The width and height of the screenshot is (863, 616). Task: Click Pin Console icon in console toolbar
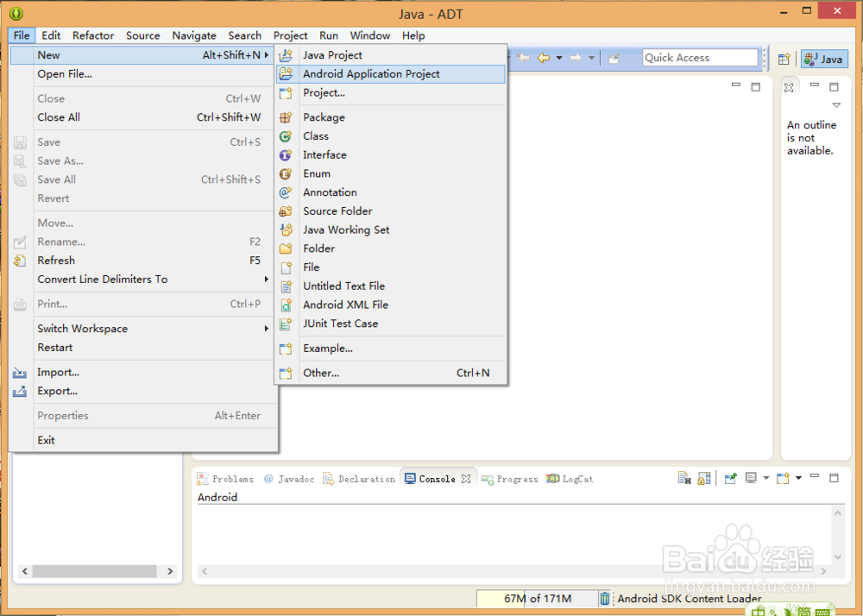click(x=730, y=479)
